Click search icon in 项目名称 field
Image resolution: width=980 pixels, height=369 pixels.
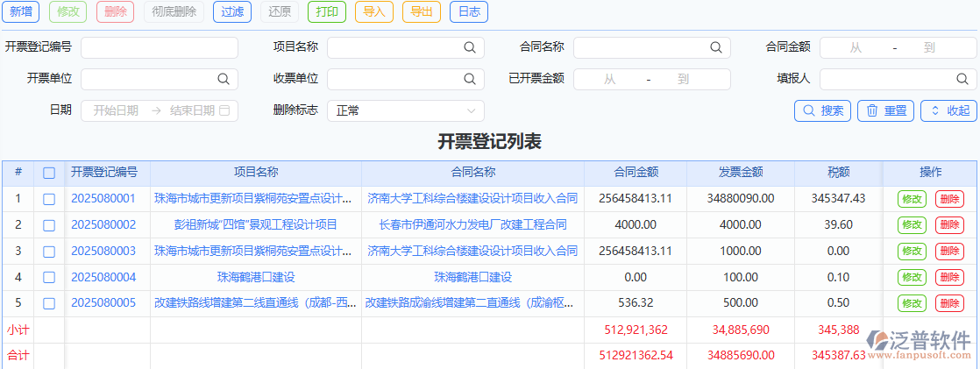pos(469,47)
